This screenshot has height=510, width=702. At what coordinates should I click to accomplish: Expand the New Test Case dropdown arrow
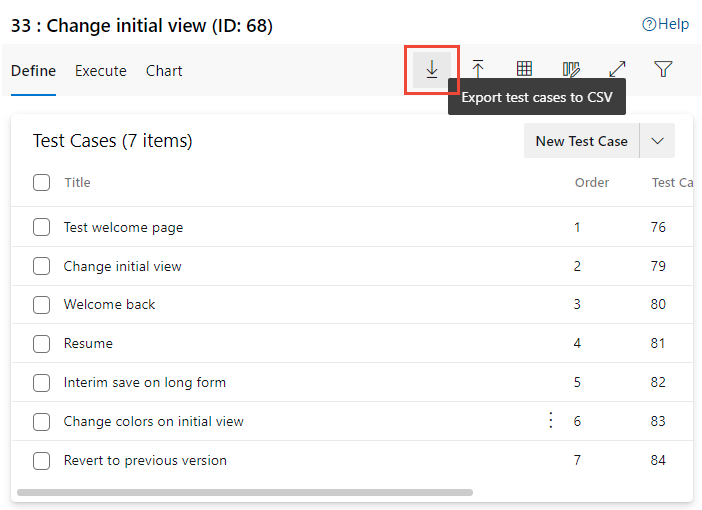657,141
